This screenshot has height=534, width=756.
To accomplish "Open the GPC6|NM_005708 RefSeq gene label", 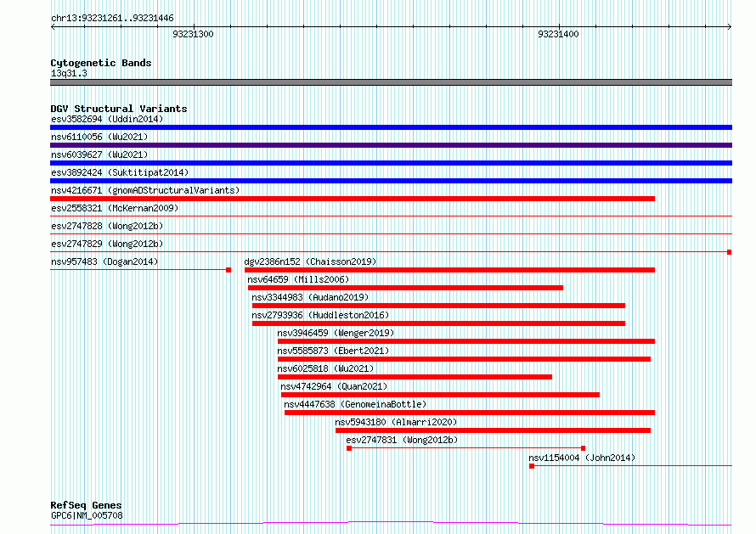I will pos(87,515).
